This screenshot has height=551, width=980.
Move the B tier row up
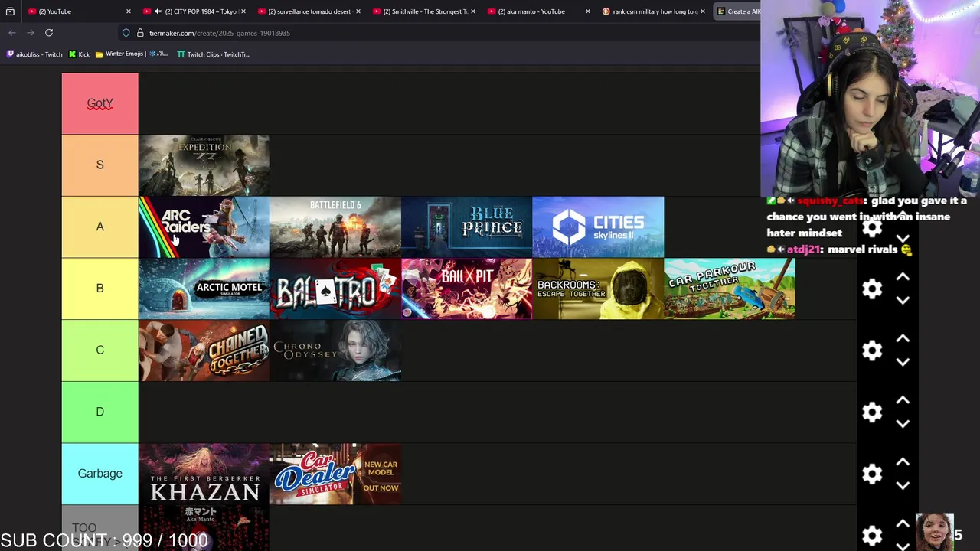[903, 276]
